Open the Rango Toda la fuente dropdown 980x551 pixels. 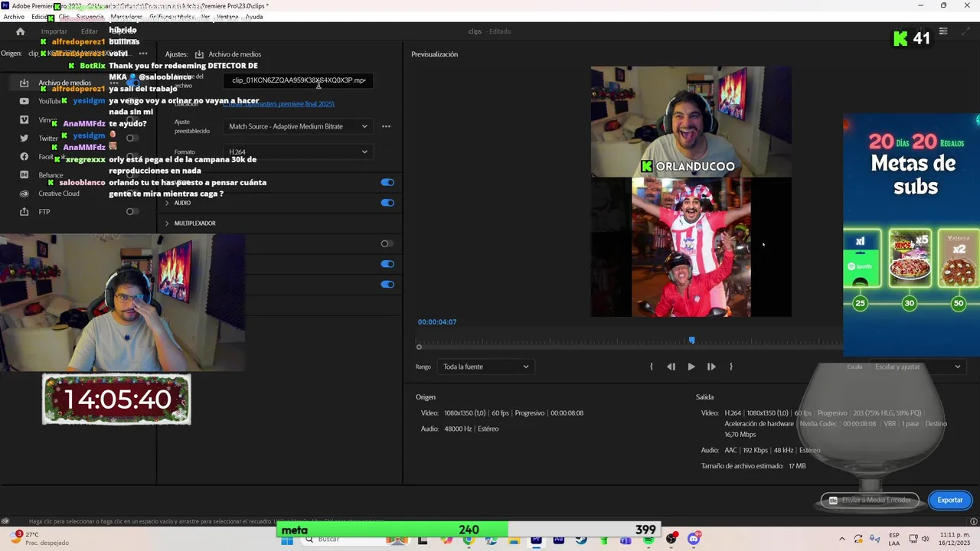tap(485, 367)
